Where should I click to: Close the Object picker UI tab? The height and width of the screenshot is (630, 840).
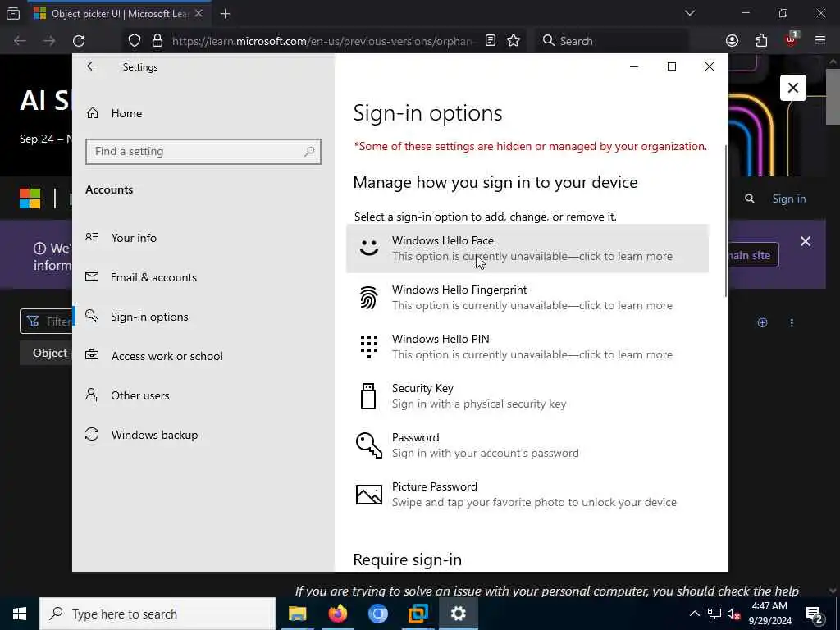coord(199,13)
